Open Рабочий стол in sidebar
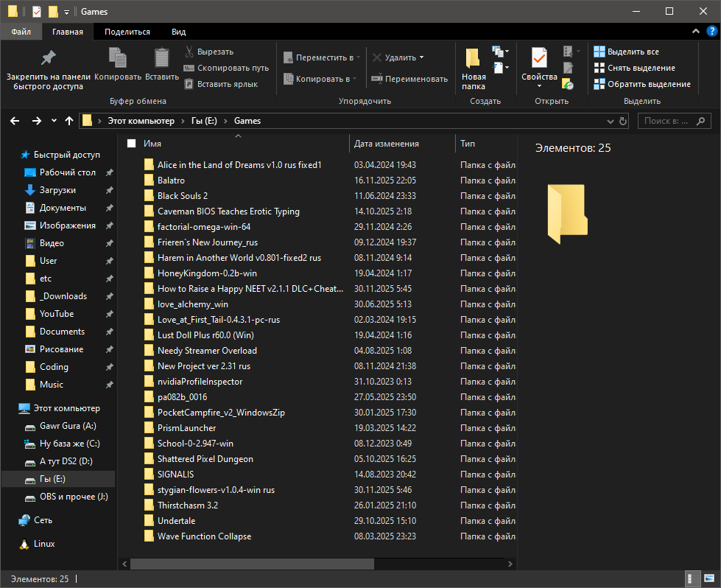This screenshot has height=588, width=721. pos(60,172)
